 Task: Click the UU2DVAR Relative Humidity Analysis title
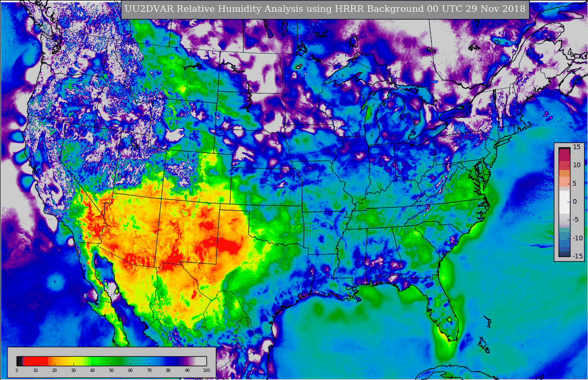tap(325, 9)
